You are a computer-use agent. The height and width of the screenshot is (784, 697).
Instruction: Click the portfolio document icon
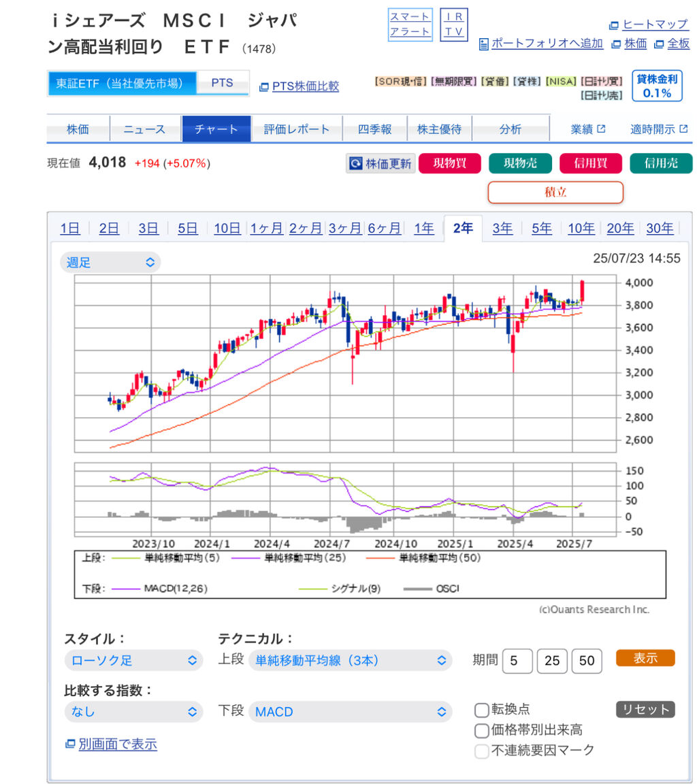point(483,44)
